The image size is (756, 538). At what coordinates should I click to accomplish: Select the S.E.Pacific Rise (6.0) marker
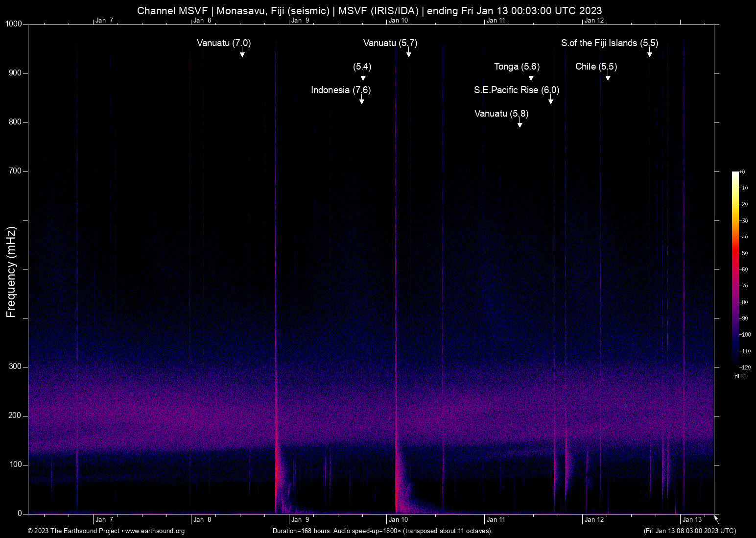click(550, 99)
